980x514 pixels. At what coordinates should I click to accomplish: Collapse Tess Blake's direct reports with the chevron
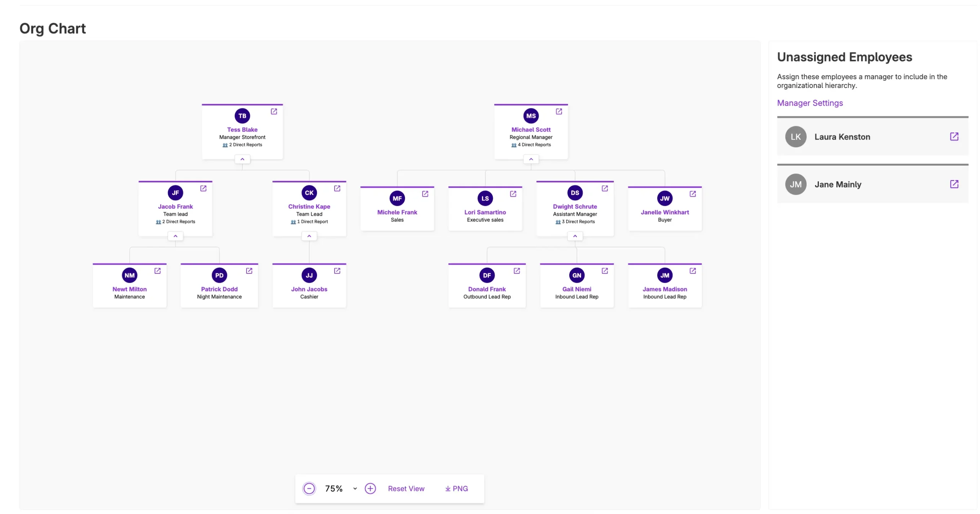[242, 159]
